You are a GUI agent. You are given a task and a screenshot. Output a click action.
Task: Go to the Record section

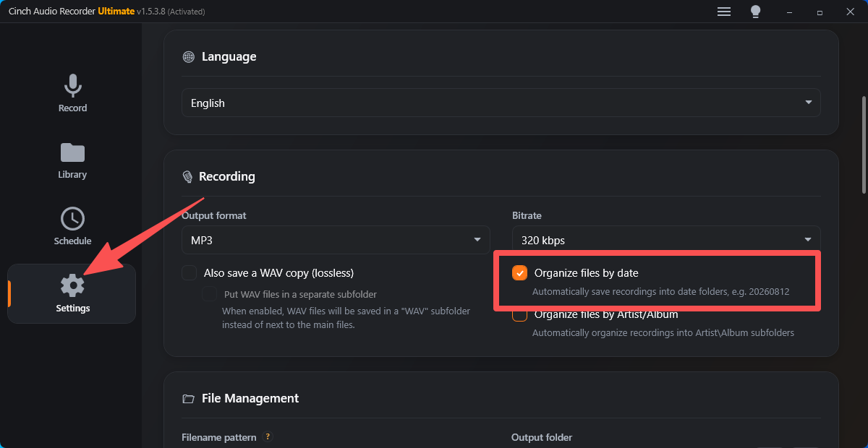pyautogui.click(x=72, y=93)
